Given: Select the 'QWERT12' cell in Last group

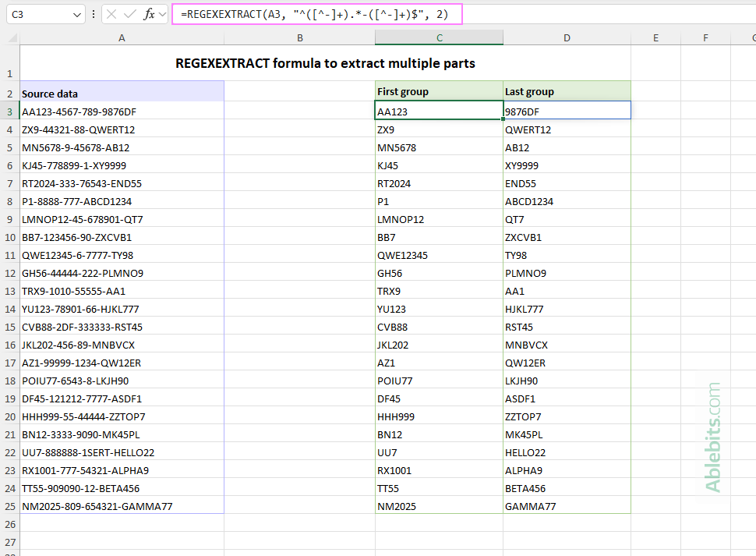Looking at the screenshot, I should click(567, 129).
